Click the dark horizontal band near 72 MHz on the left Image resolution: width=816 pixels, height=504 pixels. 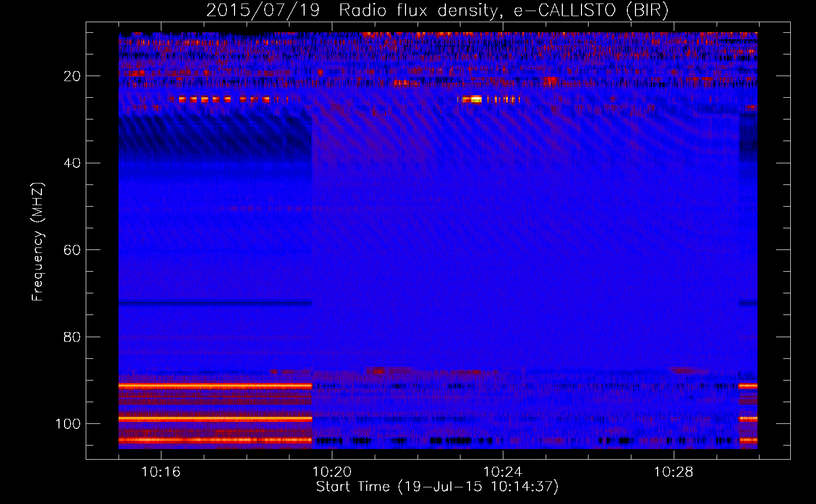tap(215, 303)
